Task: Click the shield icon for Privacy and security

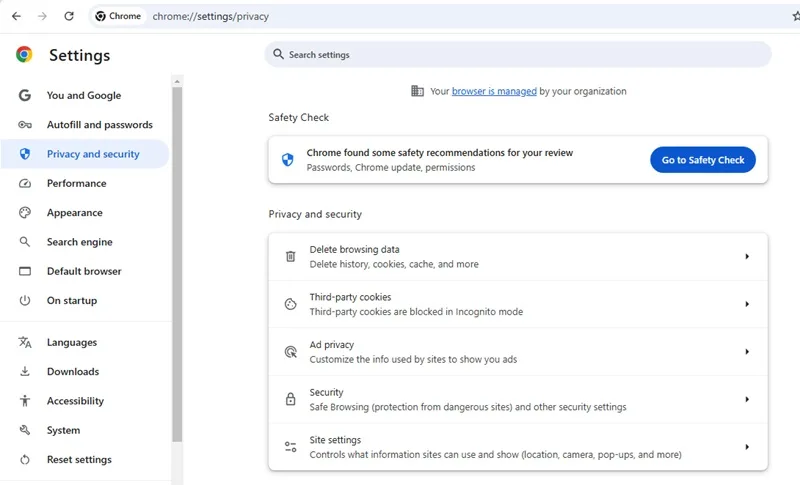Action: click(25, 154)
